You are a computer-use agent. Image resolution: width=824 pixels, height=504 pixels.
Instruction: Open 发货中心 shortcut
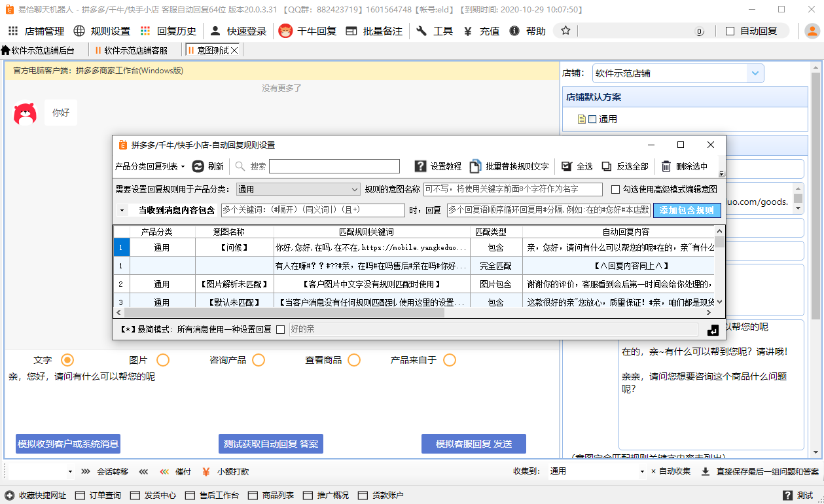(153, 495)
